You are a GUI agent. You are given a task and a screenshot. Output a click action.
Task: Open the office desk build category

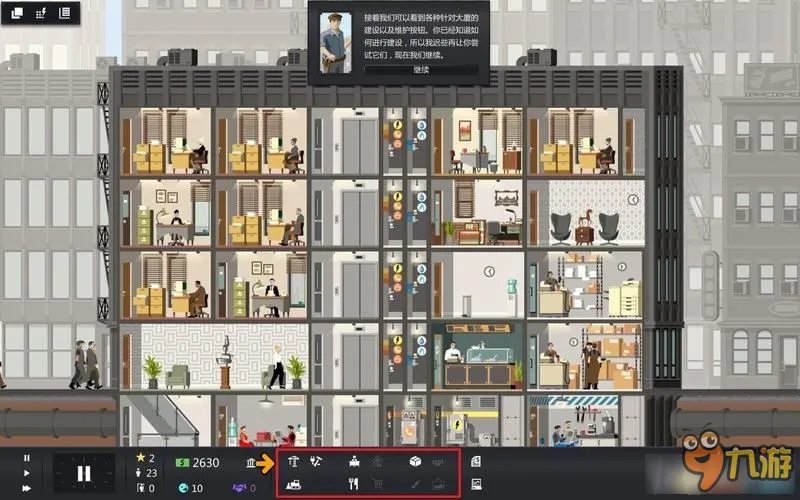(x=355, y=462)
